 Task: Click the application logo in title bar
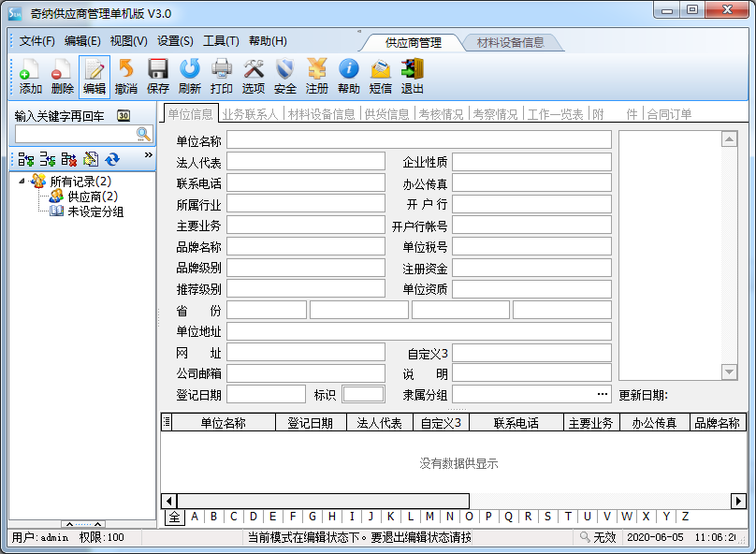pos(15,13)
